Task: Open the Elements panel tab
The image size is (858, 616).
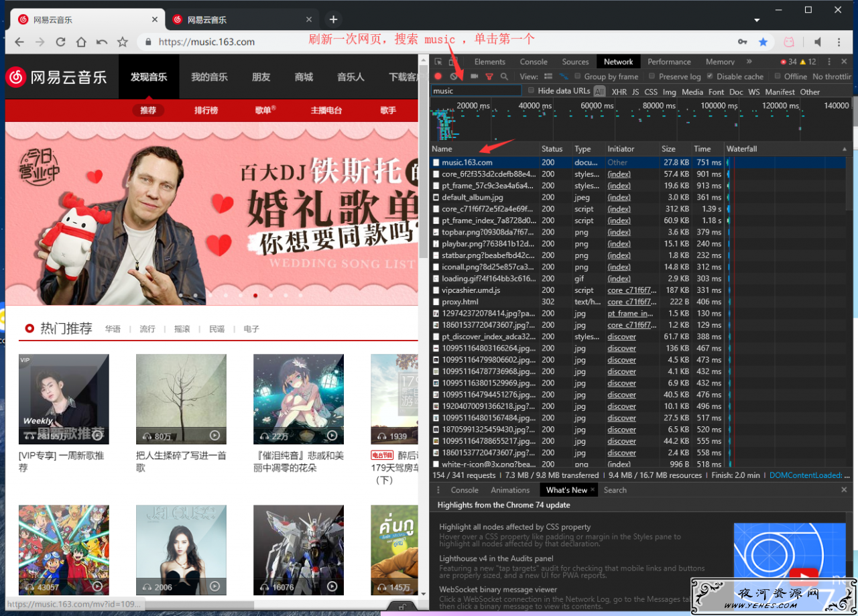Action: pos(490,62)
